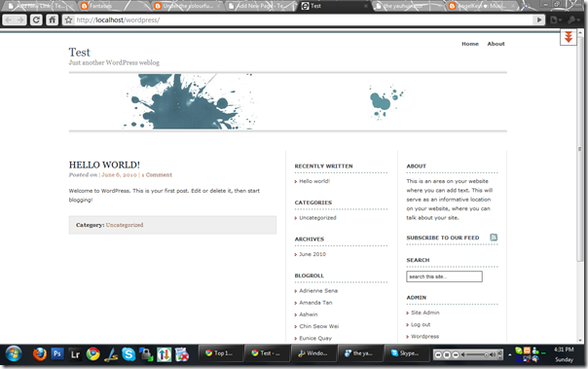
Task: Launch Chrome from the quick launch
Action: pos(93,353)
